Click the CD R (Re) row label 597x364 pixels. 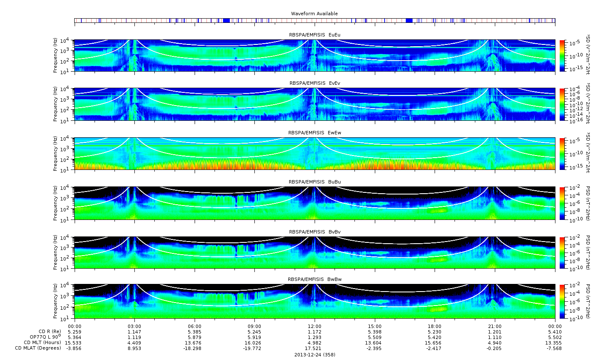coord(50,331)
